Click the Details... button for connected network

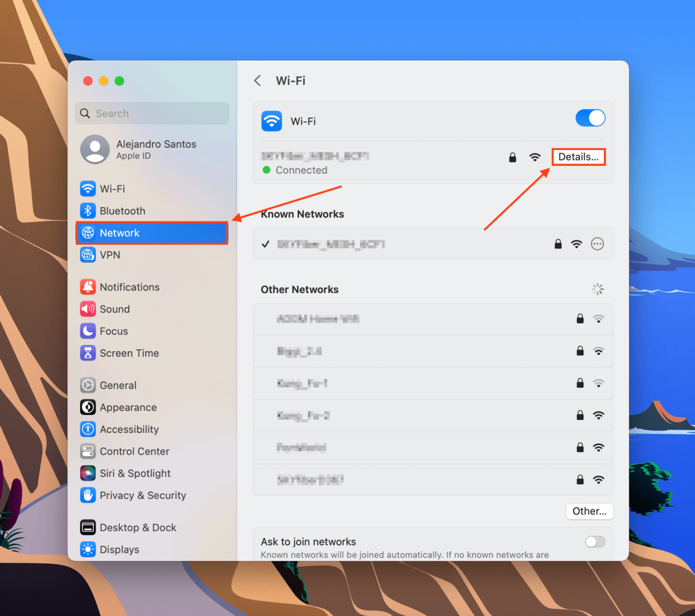pyautogui.click(x=579, y=157)
